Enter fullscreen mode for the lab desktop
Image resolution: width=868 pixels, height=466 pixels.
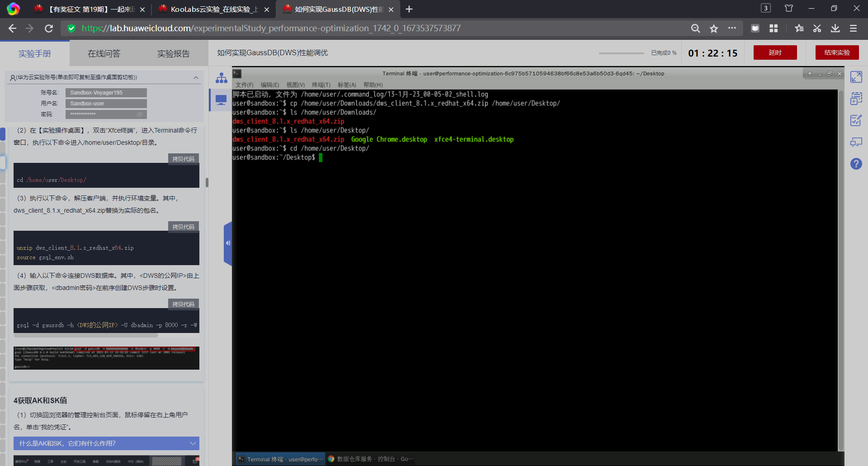click(856, 77)
